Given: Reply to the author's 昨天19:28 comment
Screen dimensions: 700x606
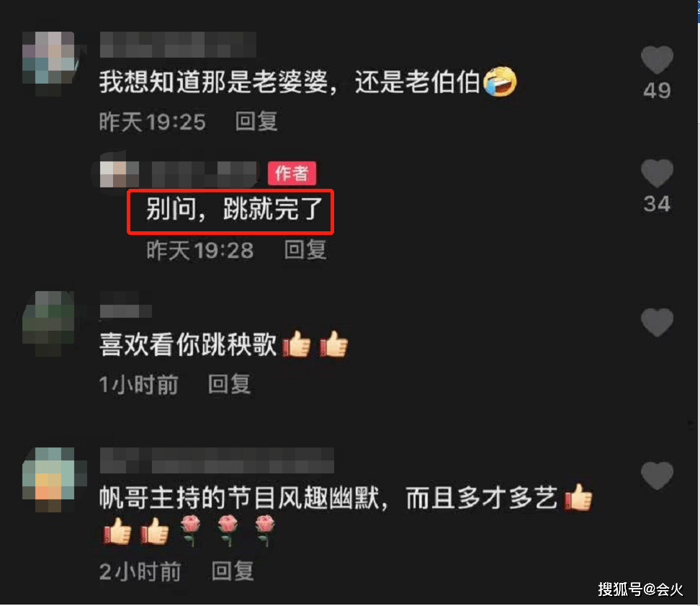Looking at the screenshot, I should [305, 249].
